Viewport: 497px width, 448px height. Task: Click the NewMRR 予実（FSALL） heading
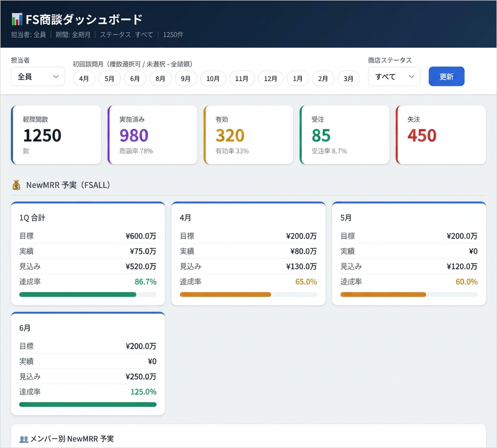pyautogui.click(x=68, y=185)
